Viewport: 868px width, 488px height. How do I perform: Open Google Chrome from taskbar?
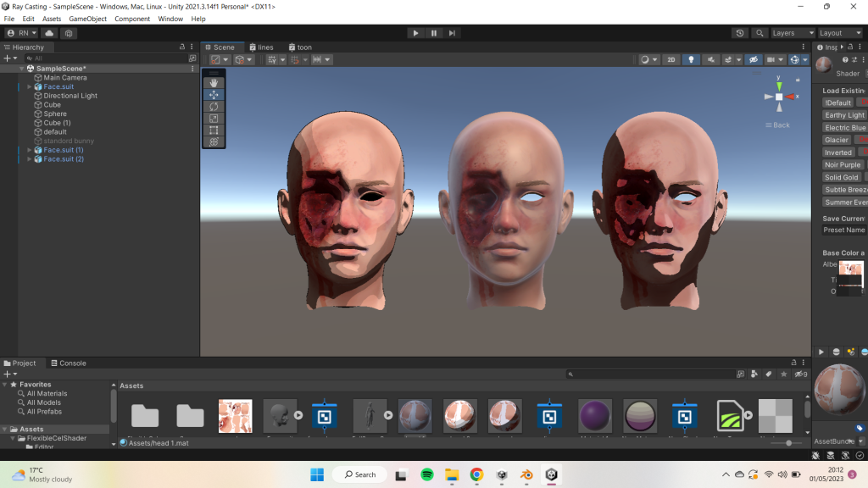coord(476,474)
